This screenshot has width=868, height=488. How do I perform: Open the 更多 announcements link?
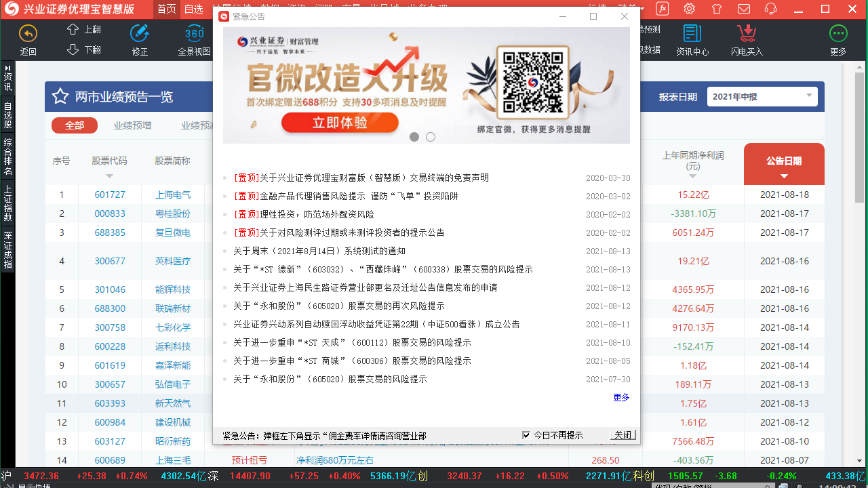[x=620, y=398]
